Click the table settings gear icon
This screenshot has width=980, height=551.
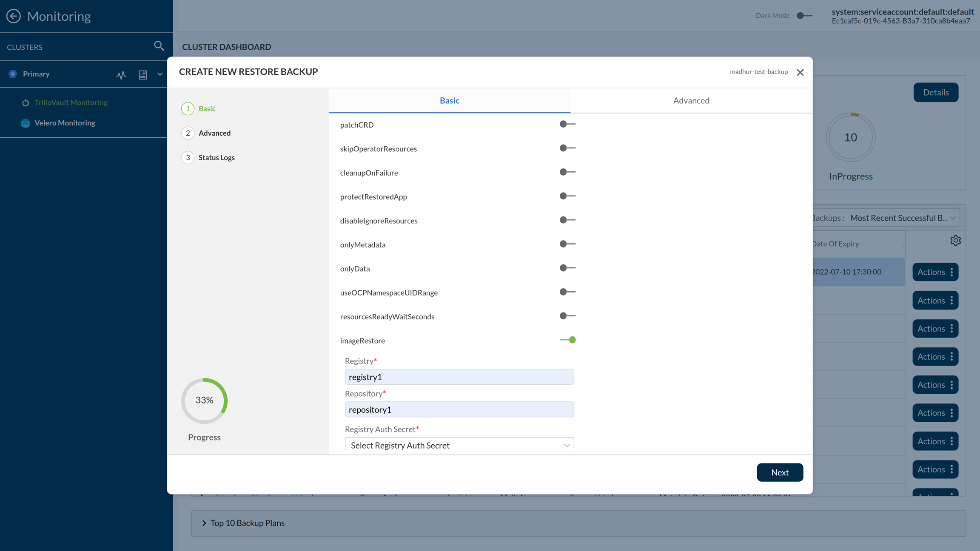click(x=955, y=241)
